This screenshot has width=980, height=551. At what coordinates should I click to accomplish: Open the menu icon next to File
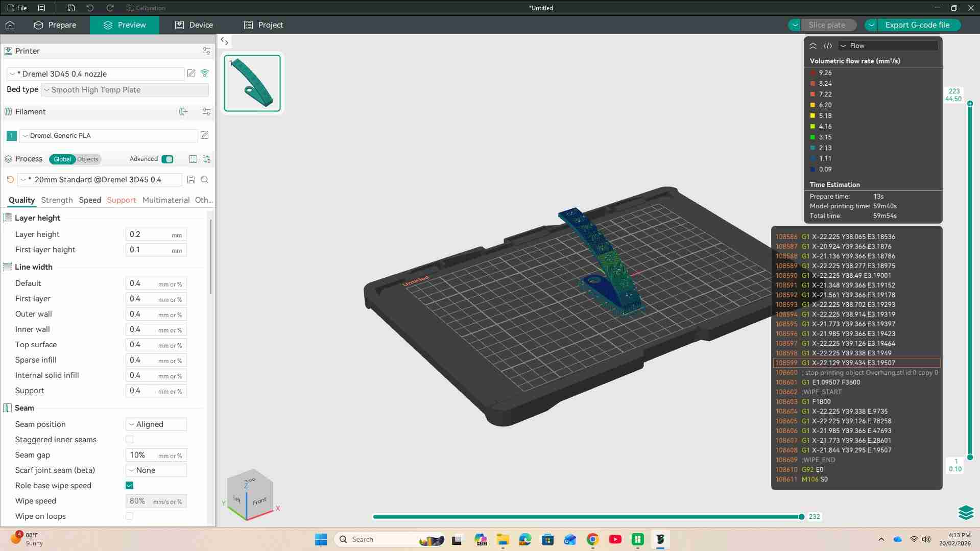pos(42,8)
